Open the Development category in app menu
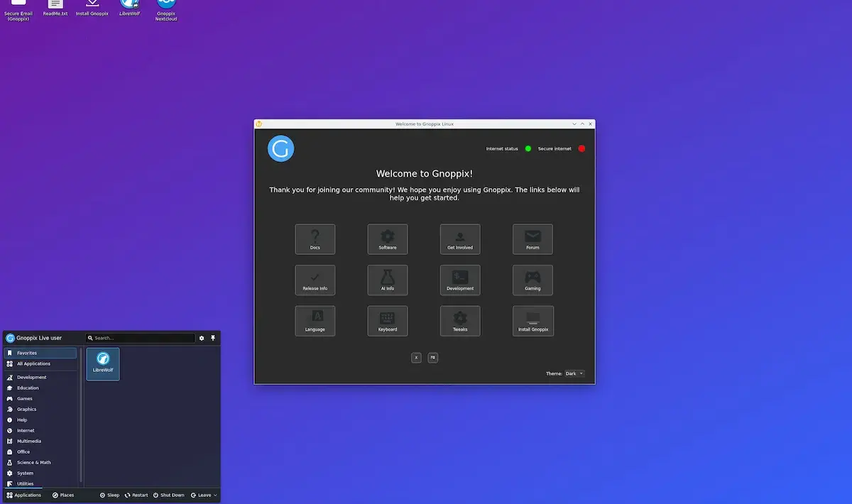The image size is (852, 504). coord(40,377)
